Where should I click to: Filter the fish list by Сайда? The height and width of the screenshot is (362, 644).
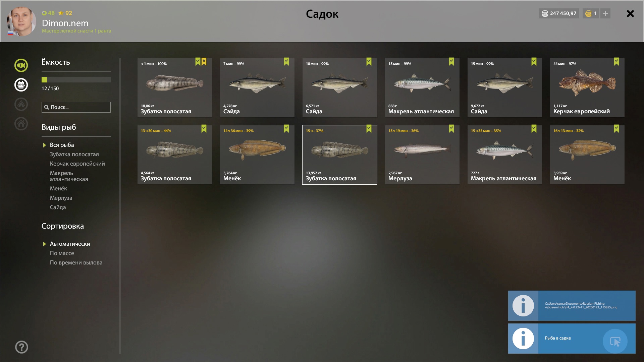pyautogui.click(x=58, y=207)
